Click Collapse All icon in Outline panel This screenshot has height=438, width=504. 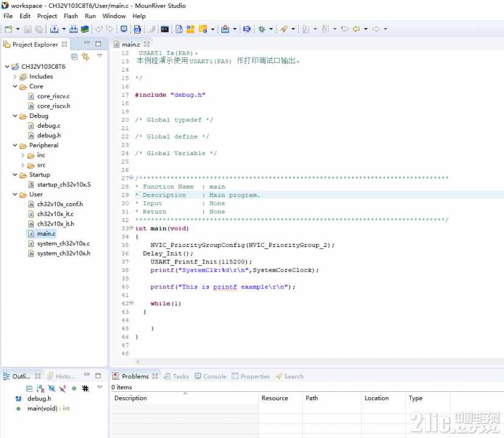[29, 389]
